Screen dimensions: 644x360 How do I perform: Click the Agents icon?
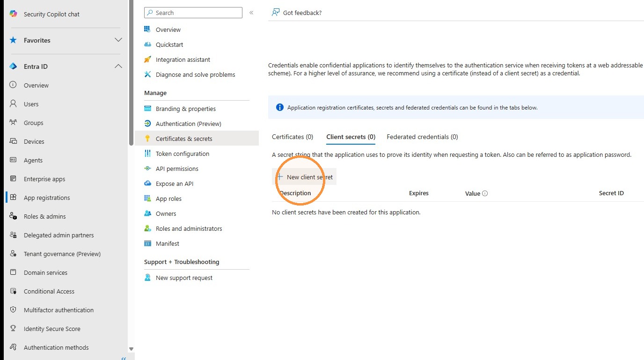[13, 160]
